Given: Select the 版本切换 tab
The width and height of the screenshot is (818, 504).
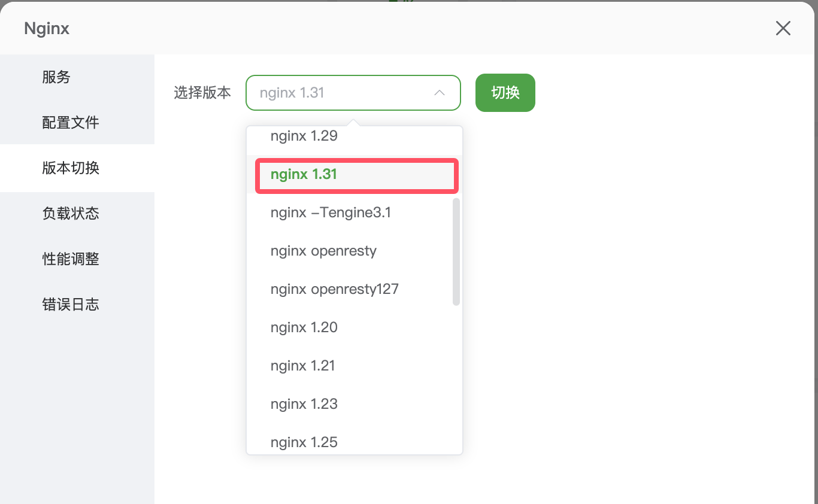Looking at the screenshot, I should [x=77, y=168].
